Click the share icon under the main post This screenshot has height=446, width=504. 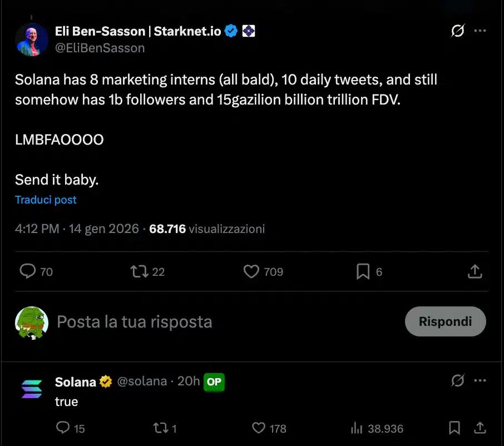tap(475, 271)
